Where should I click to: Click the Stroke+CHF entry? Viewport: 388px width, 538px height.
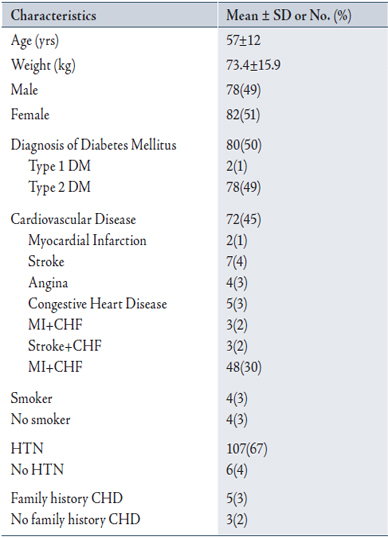65,346
